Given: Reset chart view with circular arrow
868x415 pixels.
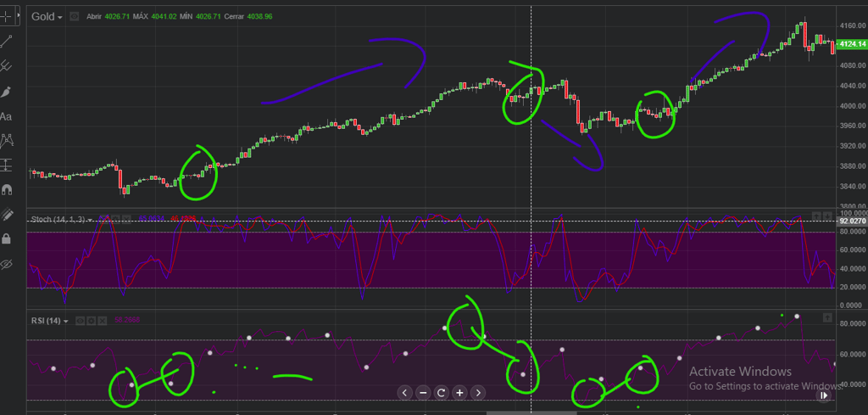Looking at the screenshot, I should pos(441,393).
